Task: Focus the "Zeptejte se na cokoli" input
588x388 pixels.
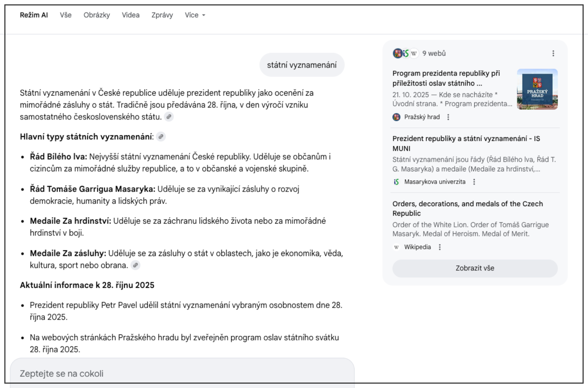Action: (182, 373)
